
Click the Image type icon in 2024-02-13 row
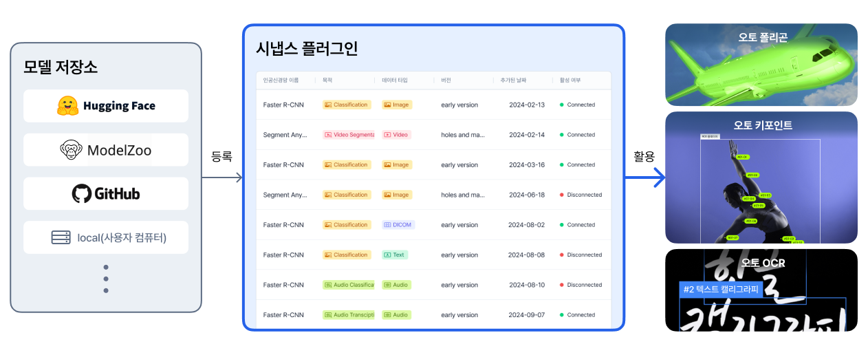pos(388,105)
